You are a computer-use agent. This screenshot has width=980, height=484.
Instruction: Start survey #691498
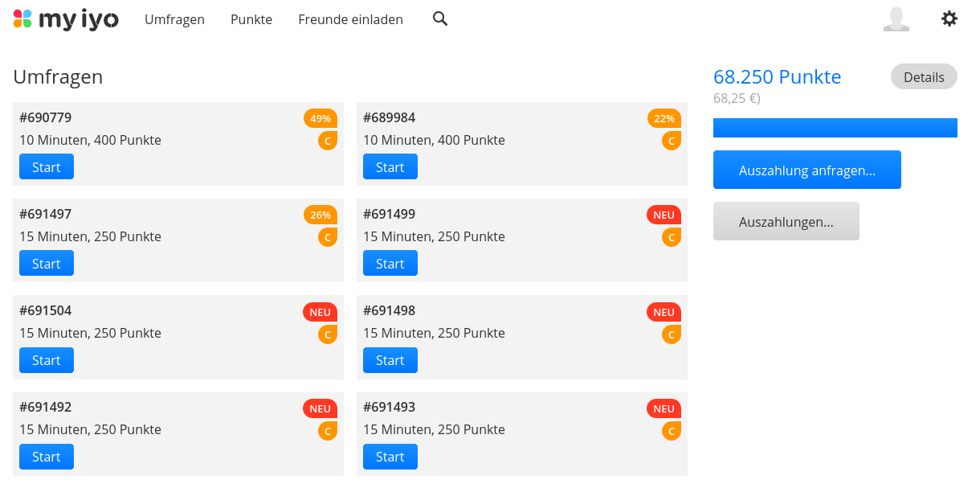coord(390,360)
